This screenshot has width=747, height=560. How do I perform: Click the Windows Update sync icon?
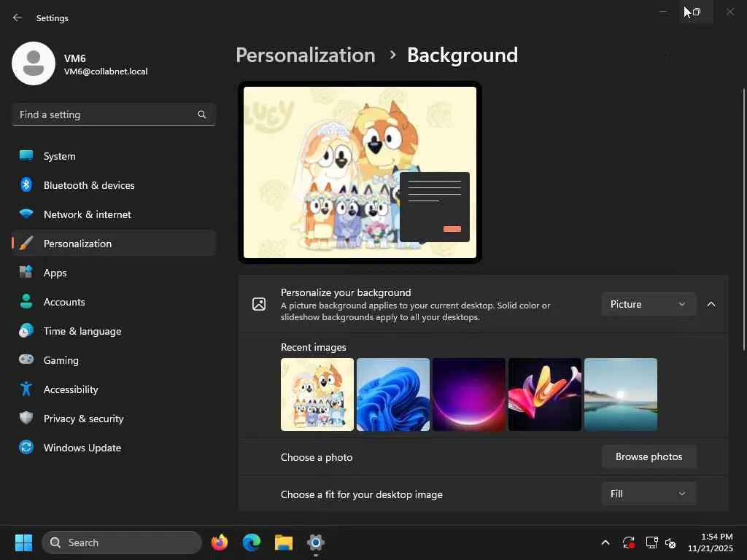click(26, 447)
